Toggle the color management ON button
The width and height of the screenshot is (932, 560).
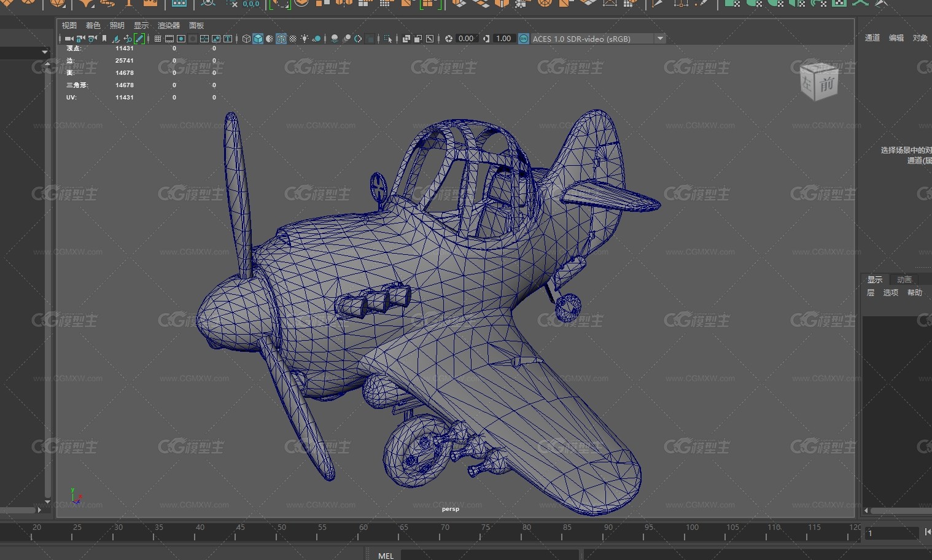click(x=523, y=39)
